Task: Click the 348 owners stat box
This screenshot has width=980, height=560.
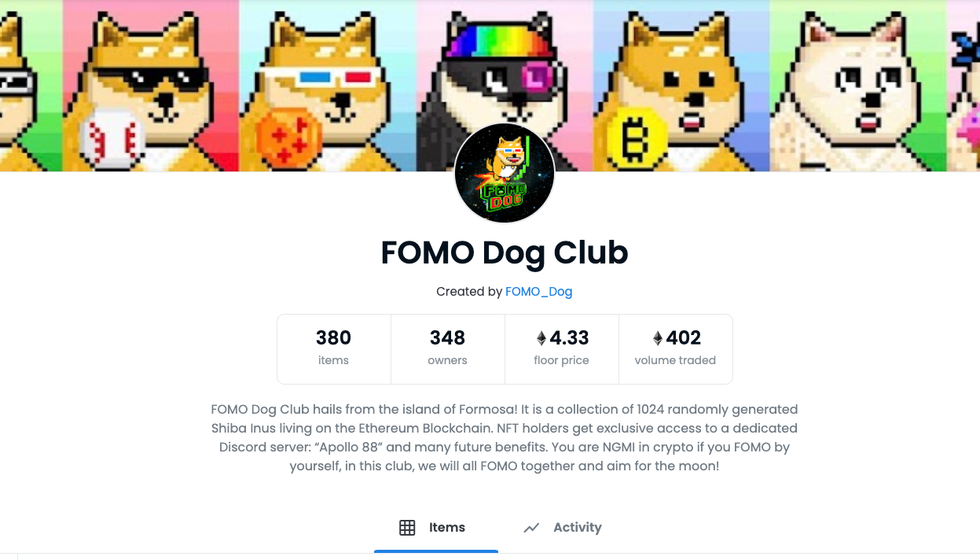Action: tap(447, 349)
